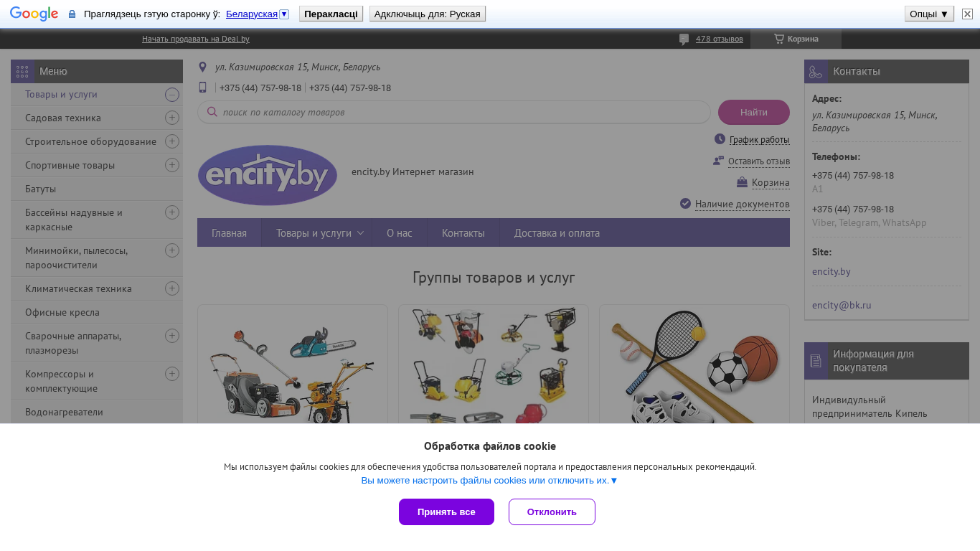Screen dimensions: 980x551
Task: Go to Доставка и оплата tab
Action: [557, 232]
